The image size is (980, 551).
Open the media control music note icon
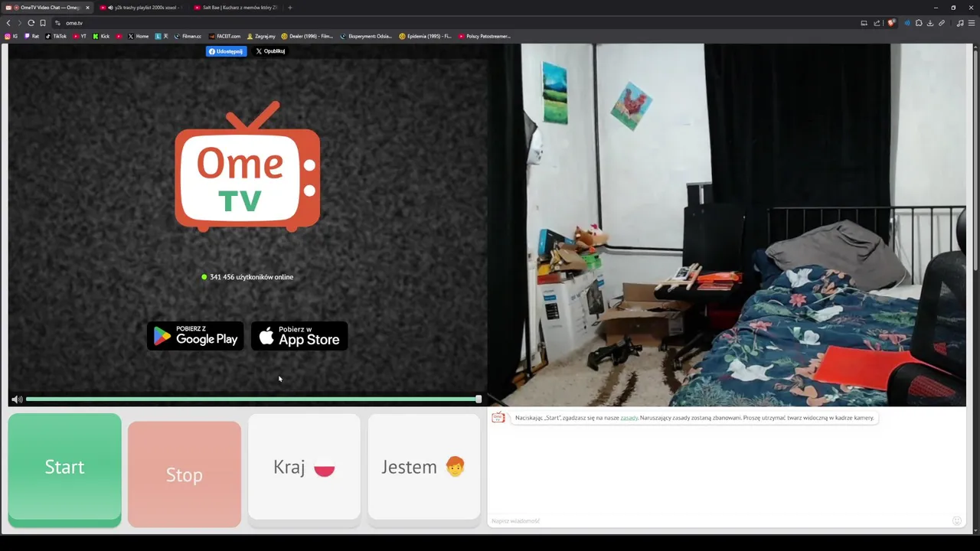(960, 23)
